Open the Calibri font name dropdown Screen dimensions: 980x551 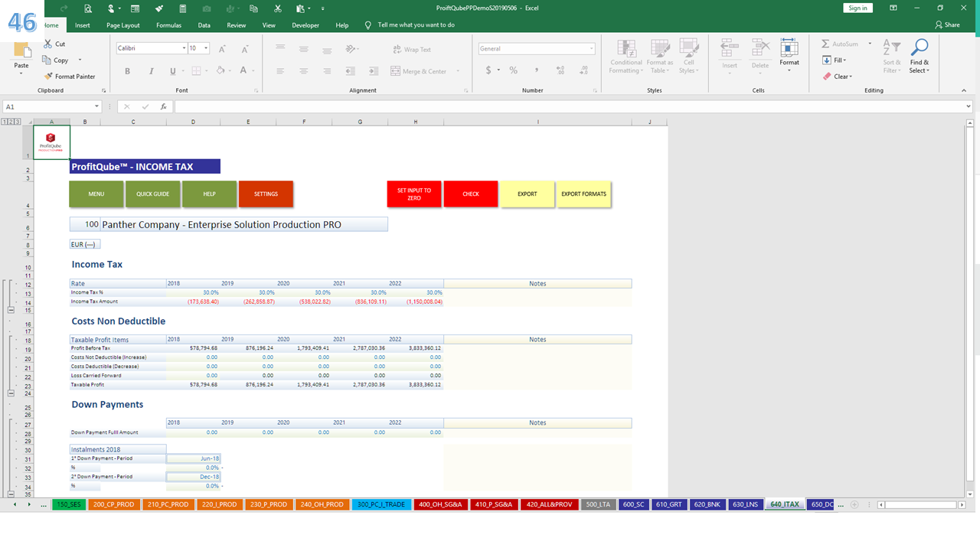[x=184, y=48]
